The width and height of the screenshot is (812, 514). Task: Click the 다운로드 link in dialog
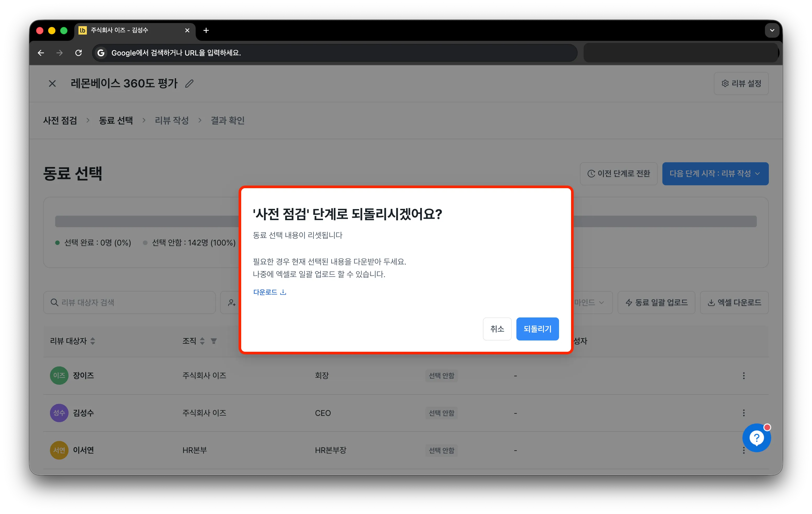(x=269, y=292)
